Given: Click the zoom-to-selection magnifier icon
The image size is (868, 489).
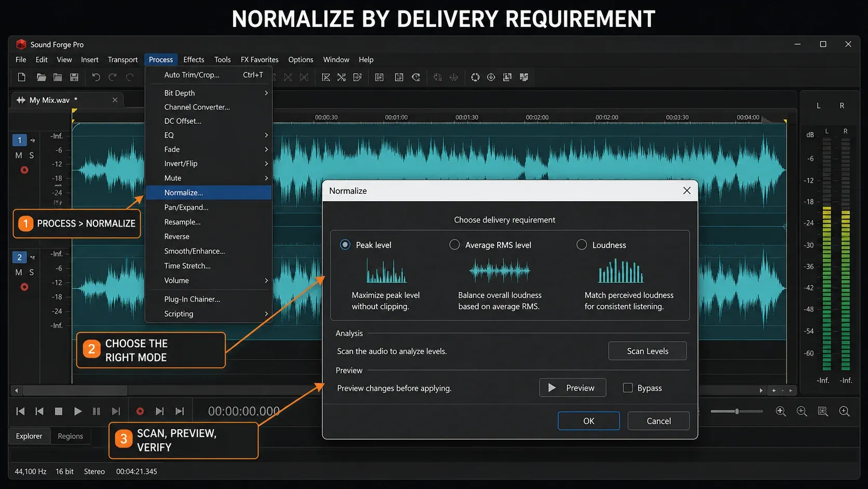Looking at the screenshot, I should pyautogui.click(x=823, y=411).
